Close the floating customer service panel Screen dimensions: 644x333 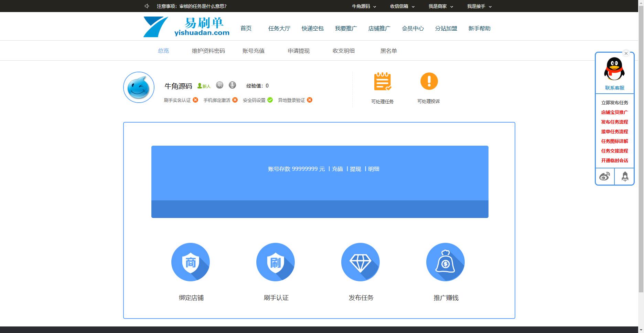point(626,53)
